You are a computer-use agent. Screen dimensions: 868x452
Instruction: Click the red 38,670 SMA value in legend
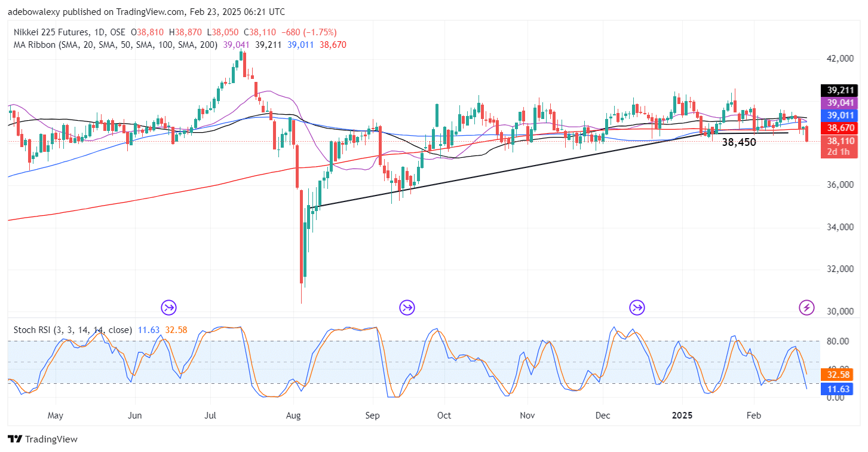333,45
